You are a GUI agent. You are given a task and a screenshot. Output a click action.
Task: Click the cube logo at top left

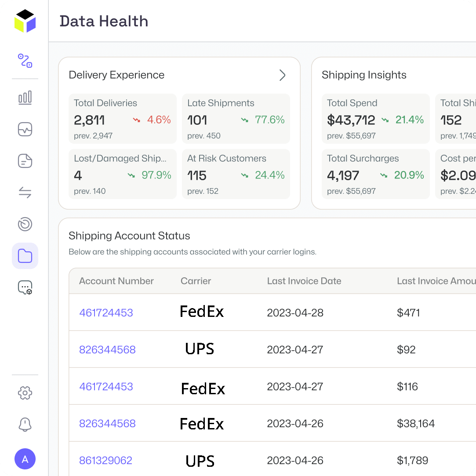pos(25,20)
